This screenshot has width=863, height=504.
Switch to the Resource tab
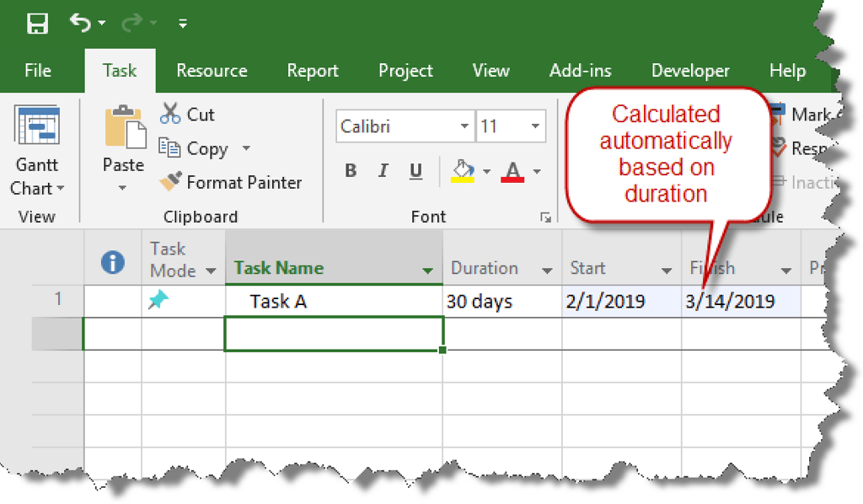click(x=211, y=71)
